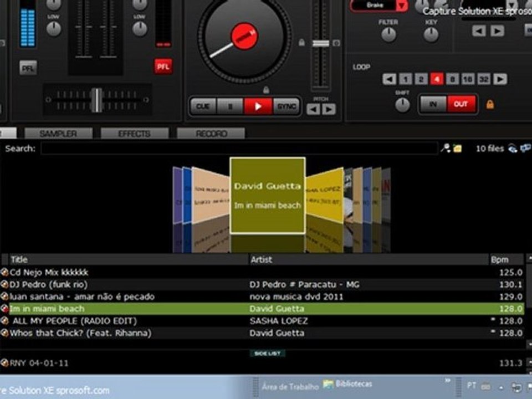Click the FILTER knob

pos(388,34)
